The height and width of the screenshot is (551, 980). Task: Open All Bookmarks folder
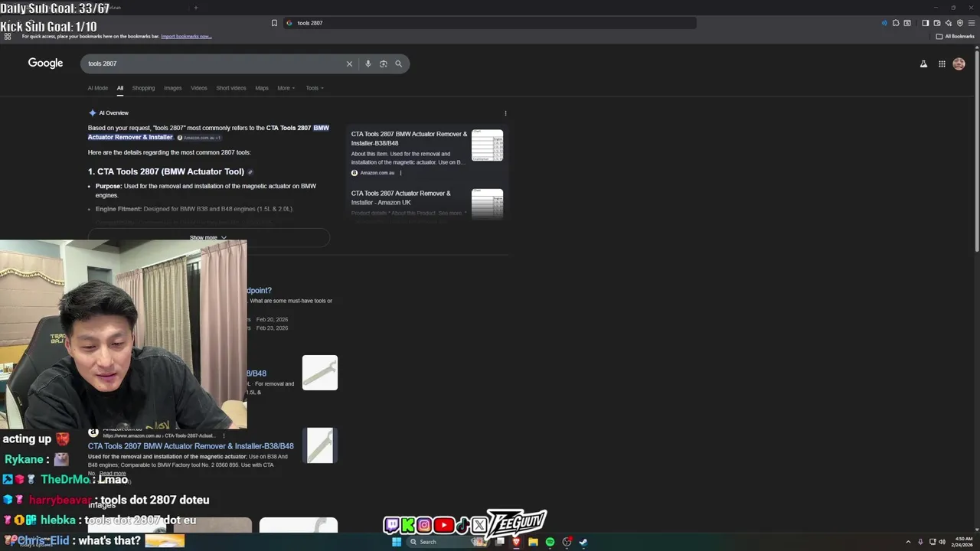click(955, 36)
